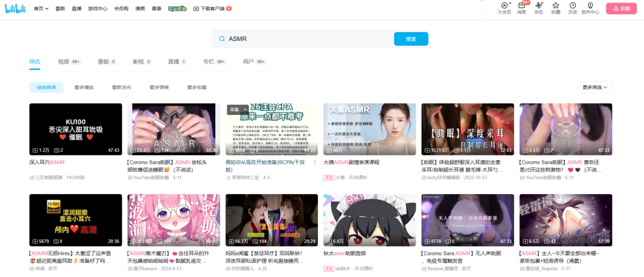Screen dimensions: 644x277
Task: Open the 历史 history clock icon
Action: [572, 6]
